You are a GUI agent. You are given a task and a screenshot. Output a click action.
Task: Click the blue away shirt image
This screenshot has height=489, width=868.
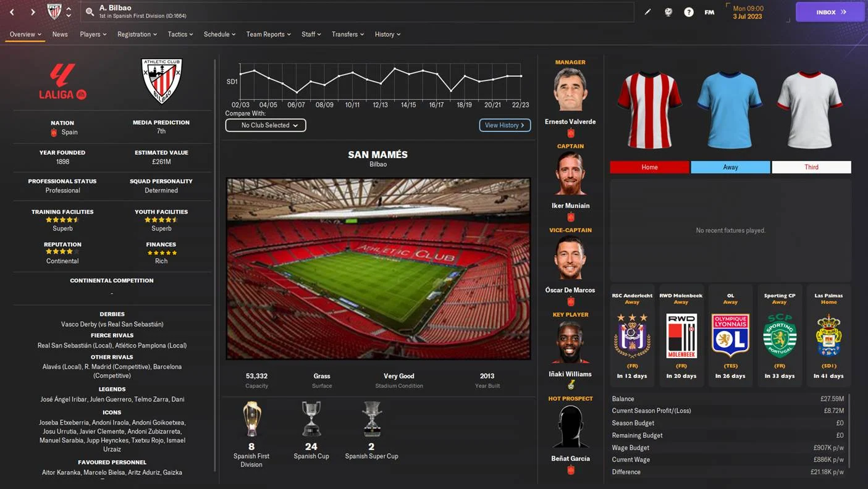(x=730, y=110)
